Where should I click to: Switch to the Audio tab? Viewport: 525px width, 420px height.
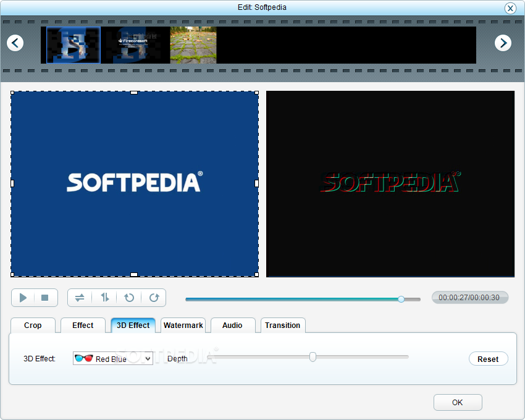(232, 325)
